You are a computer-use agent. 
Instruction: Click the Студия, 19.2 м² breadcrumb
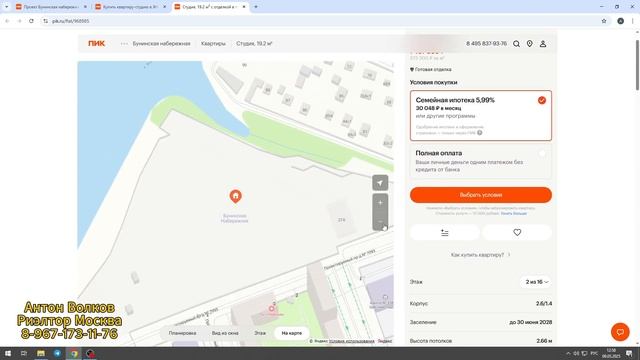(254, 44)
